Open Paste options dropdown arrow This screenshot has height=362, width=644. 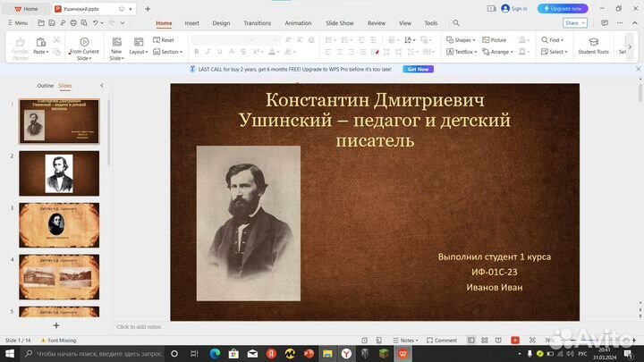click(x=47, y=52)
